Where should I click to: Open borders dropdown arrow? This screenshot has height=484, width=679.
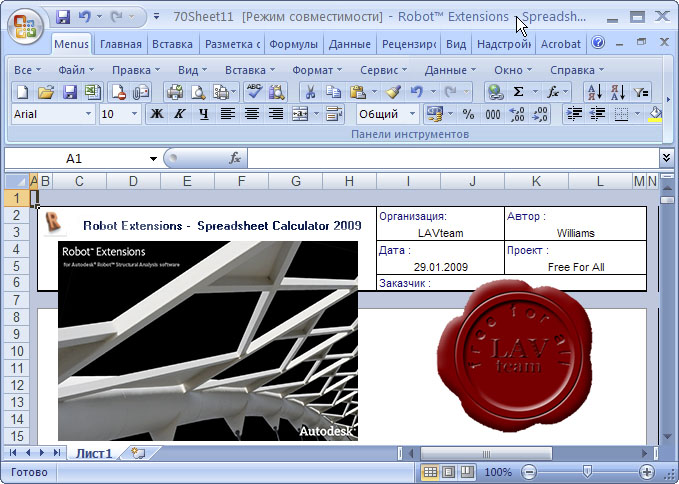637,114
